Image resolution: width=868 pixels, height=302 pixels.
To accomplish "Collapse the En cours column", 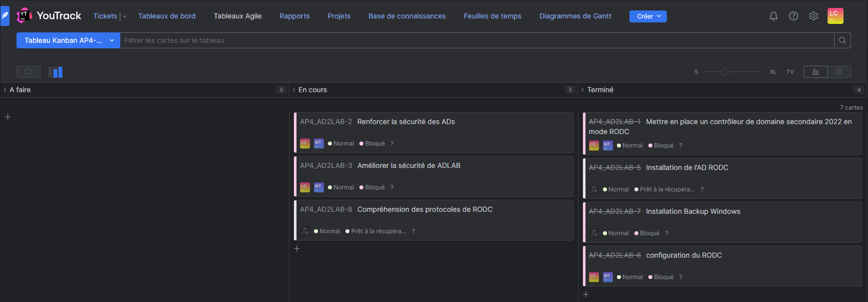I will (x=294, y=90).
